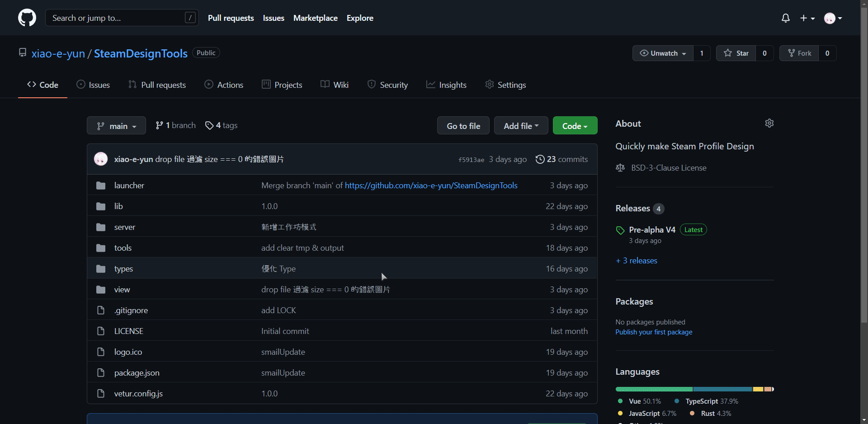
Task: Open Explore in top navigation
Action: (x=360, y=18)
